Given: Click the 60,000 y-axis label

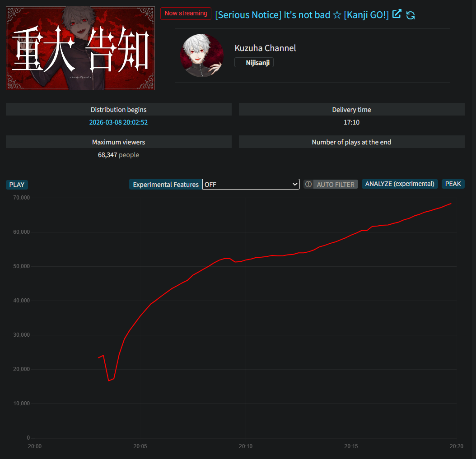Looking at the screenshot, I should [22, 232].
